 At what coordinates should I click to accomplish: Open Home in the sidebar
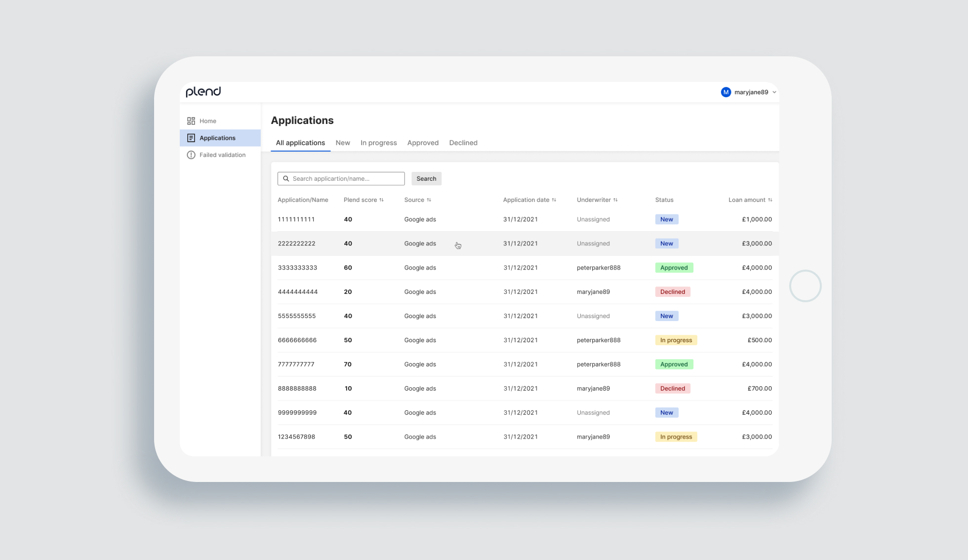click(220, 121)
